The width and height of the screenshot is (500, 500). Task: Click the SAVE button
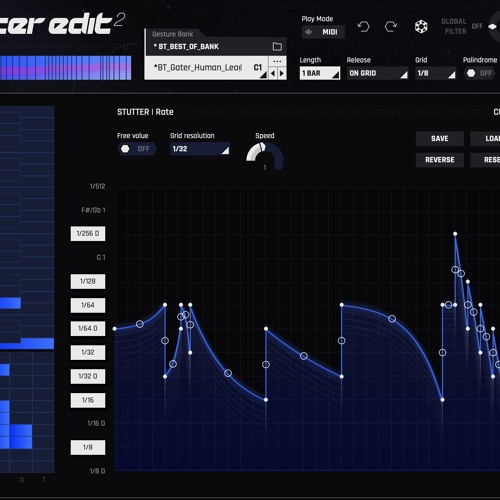[x=440, y=138]
